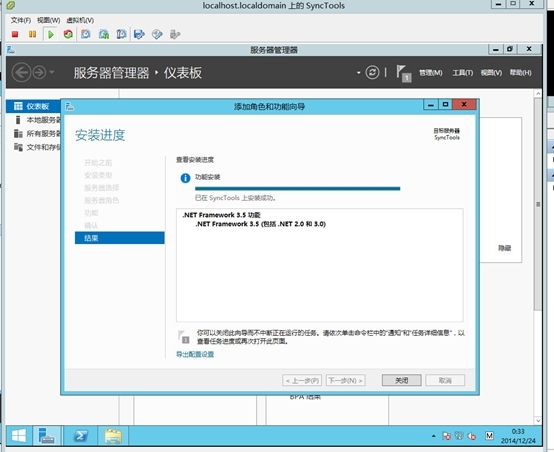Image resolution: width=554 pixels, height=452 pixels.
Task: Open dropdown arrow left of refresh icon
Action: pyautogui.click(x=358, y=73)
